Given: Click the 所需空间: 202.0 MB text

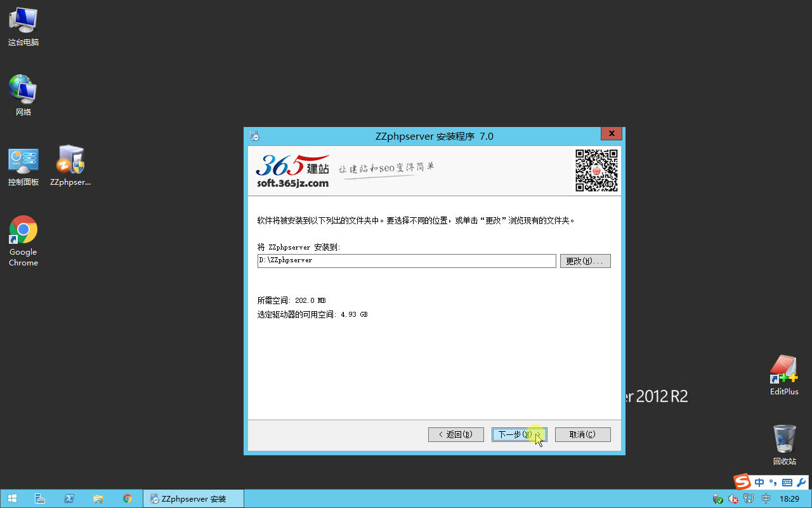Looking at the screenshot, I should click(291, 300).
